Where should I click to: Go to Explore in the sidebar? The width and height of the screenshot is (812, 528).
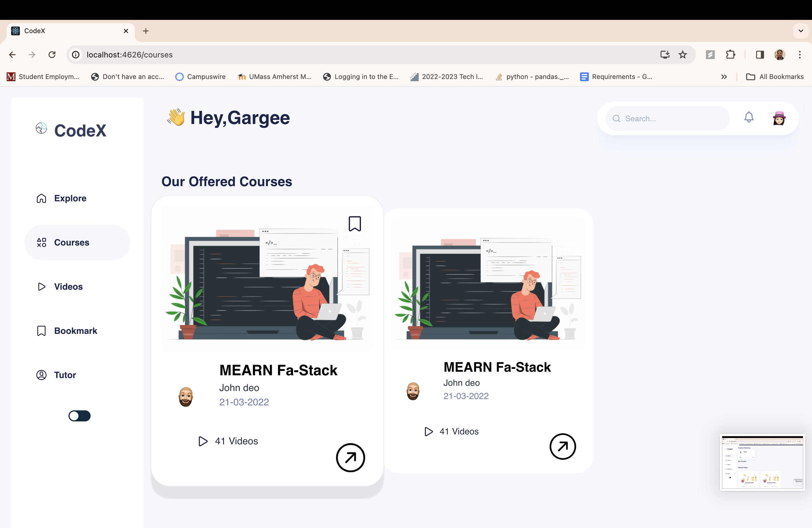pyautogui.click(x=70, y=198)
